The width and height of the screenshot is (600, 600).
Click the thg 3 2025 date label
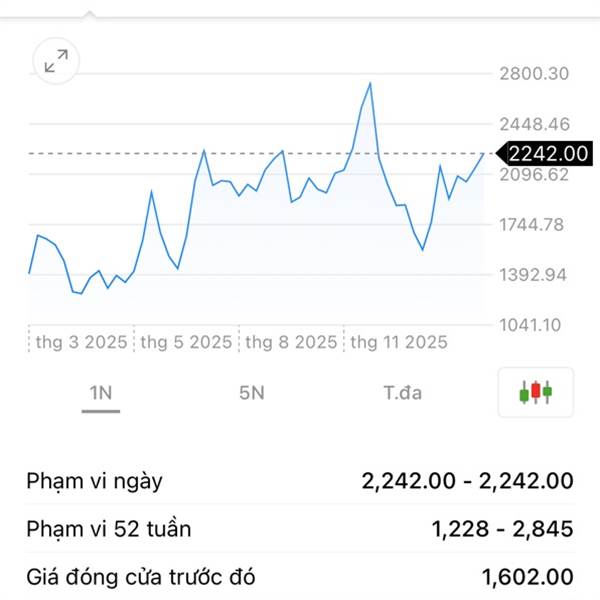coord(81,342)
